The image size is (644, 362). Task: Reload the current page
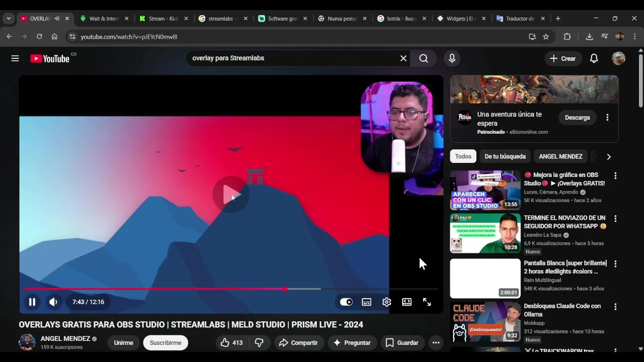[x=39, y=37]
